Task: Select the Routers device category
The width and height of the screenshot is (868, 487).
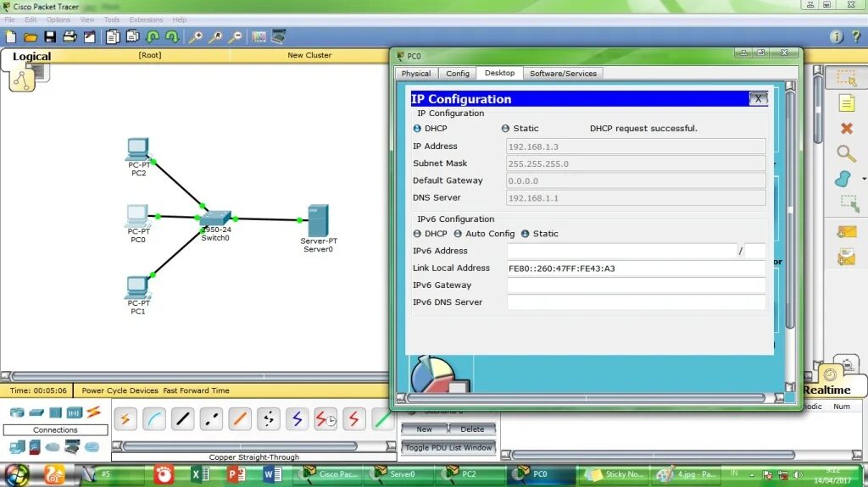Action: pyautogui.click(x=17, y=412)
